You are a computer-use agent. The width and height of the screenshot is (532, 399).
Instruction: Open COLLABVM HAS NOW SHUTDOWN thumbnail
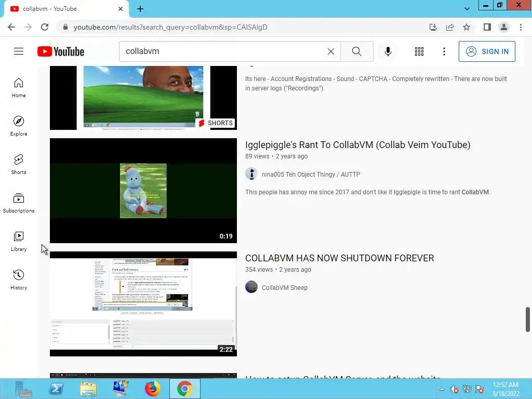coord(143,303)
